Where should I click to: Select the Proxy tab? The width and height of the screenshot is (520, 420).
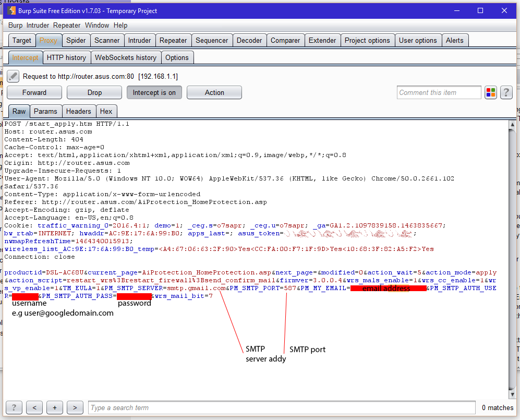49,41
